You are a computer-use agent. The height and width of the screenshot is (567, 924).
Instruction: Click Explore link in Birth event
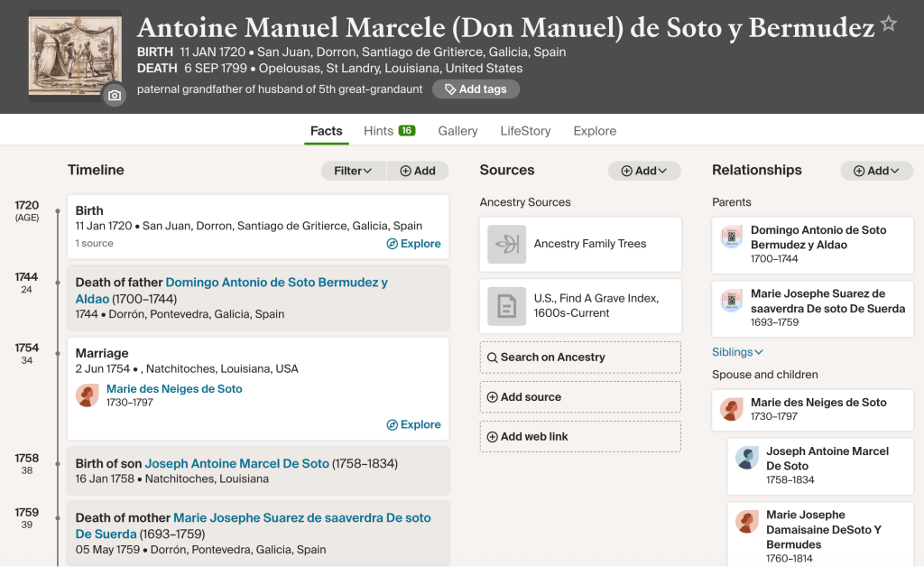coord(413,244)
